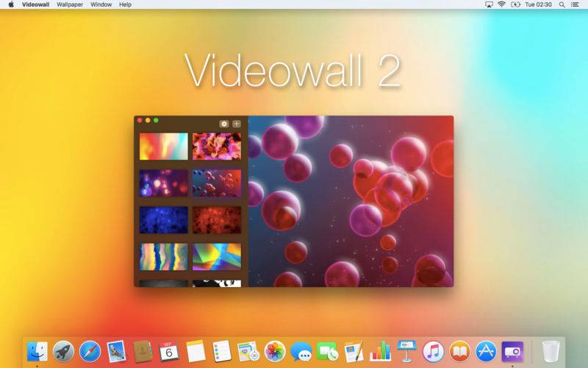Open Videowall settings with the gear icon

click(x=224, y=124)
